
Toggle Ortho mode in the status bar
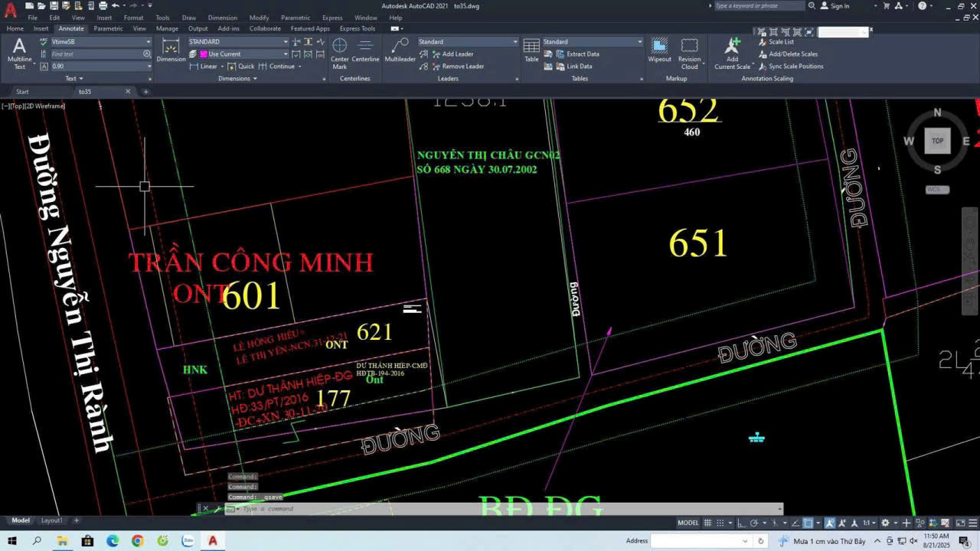[742, 523]
